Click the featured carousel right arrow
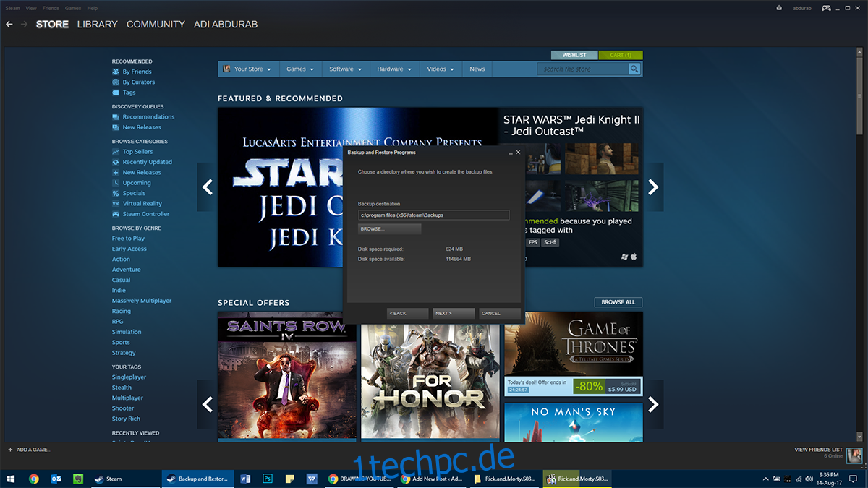Screen dimensions: 868x488 click(x=654, y=187)
